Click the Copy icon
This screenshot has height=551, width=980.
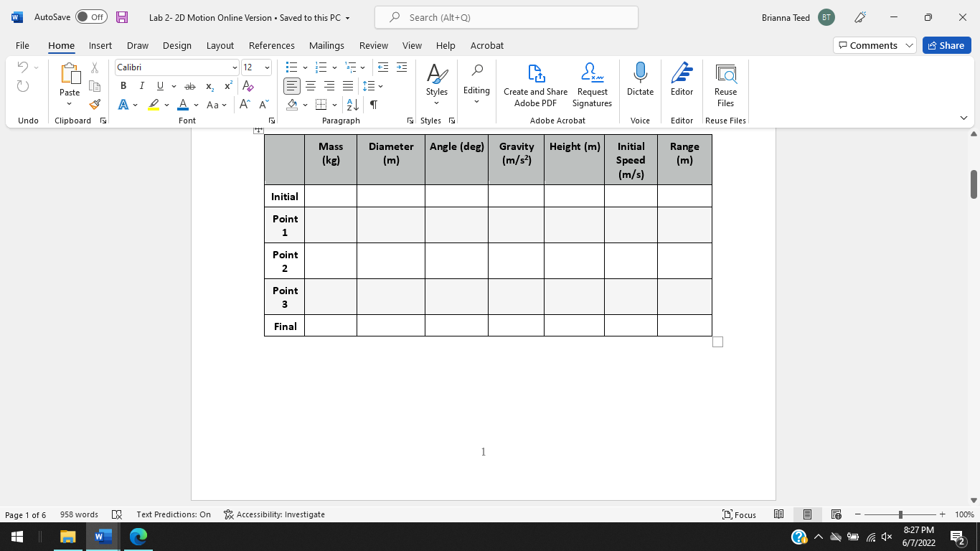95,86
